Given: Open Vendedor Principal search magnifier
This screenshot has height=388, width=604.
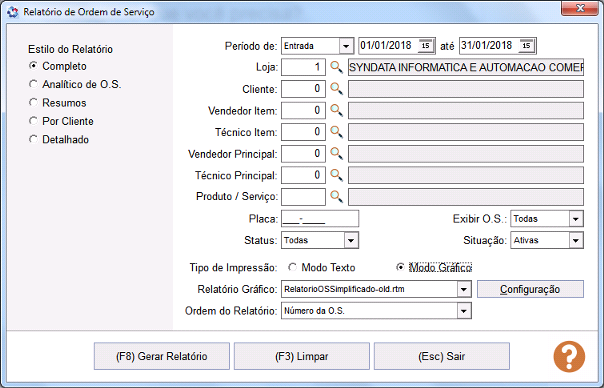Looking at the screenshot, I should (337, 154).
